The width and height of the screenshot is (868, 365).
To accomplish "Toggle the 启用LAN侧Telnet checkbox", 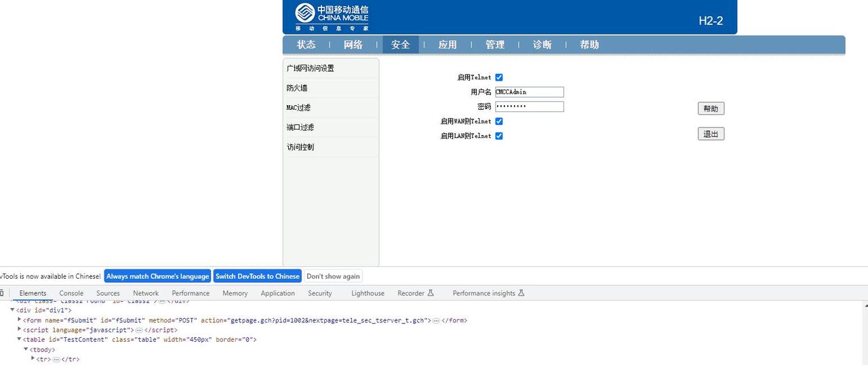I will point(499,136).
